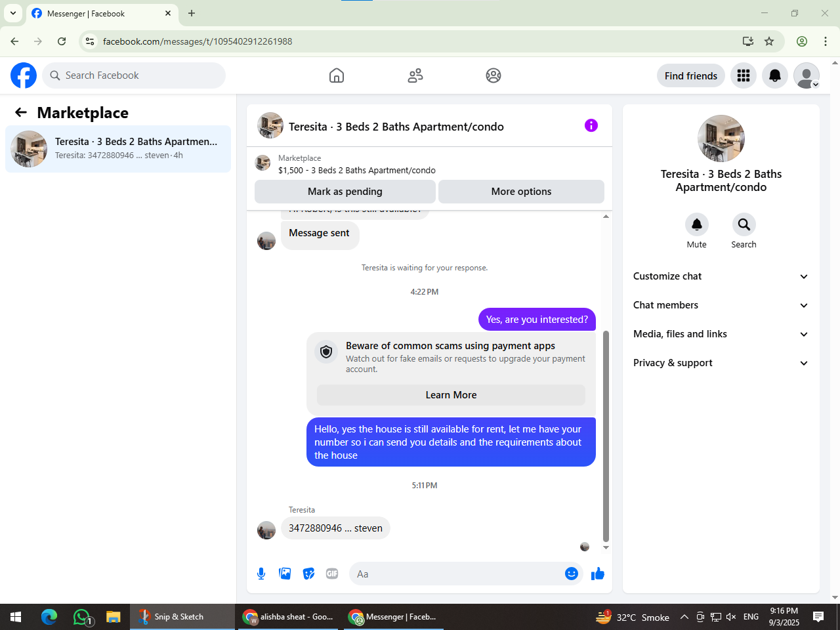Click the back arrow beside Marketplace
840x630 pixels.
[21, 113]
